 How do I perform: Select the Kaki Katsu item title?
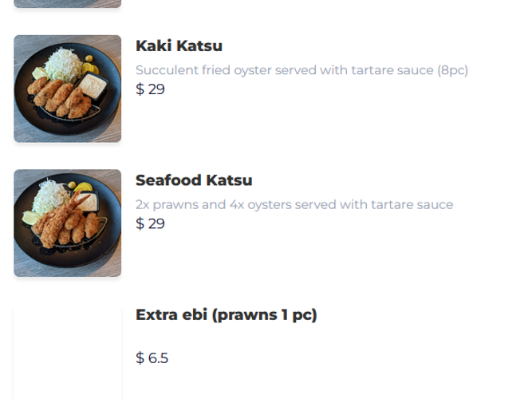(179, 46)
